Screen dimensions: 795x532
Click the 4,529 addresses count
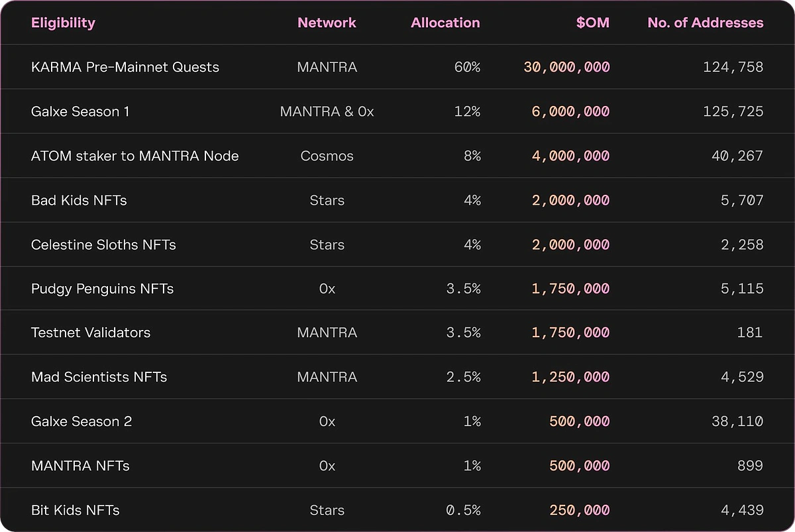[742, 377]
